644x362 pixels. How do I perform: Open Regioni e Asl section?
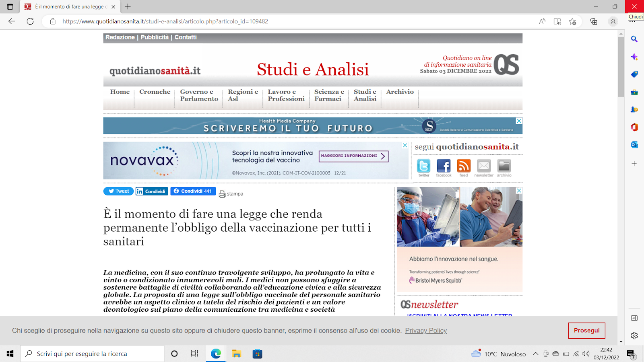(x=243, y=95)
